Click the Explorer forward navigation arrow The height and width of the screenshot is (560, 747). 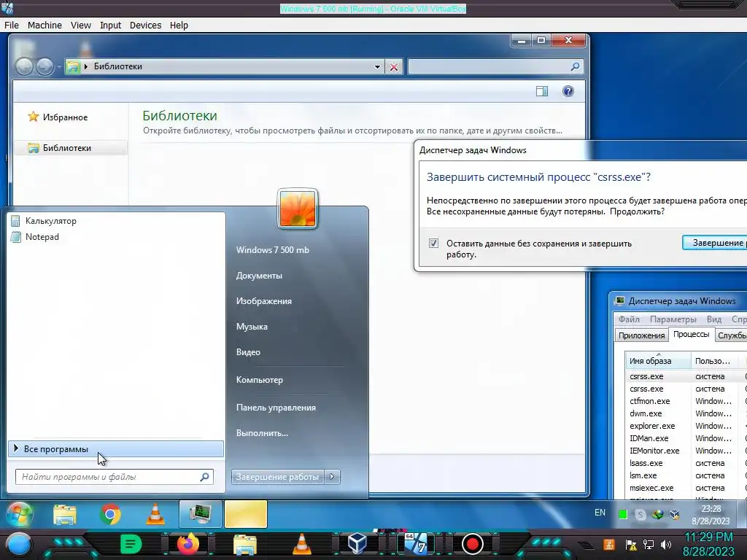[44, 66]
